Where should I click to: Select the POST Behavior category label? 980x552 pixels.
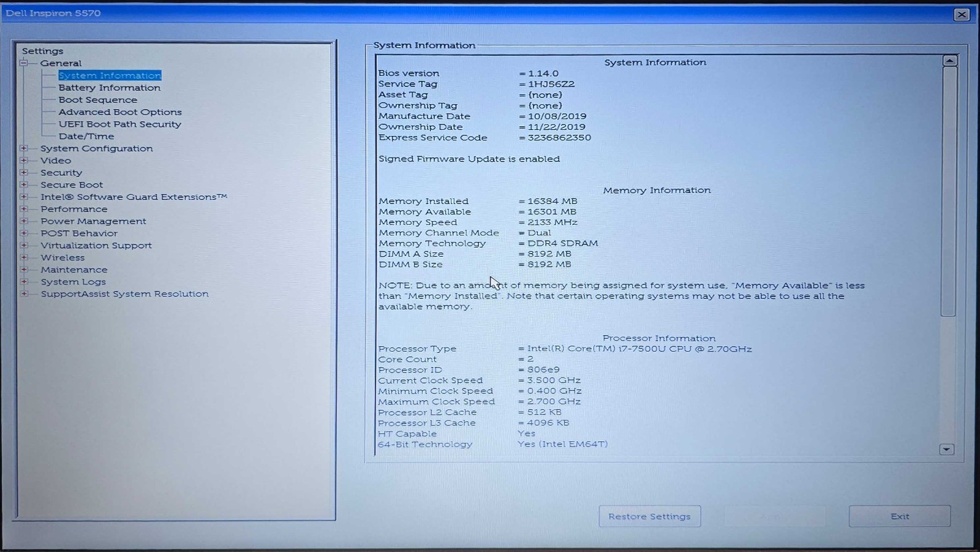pos(78,233)
